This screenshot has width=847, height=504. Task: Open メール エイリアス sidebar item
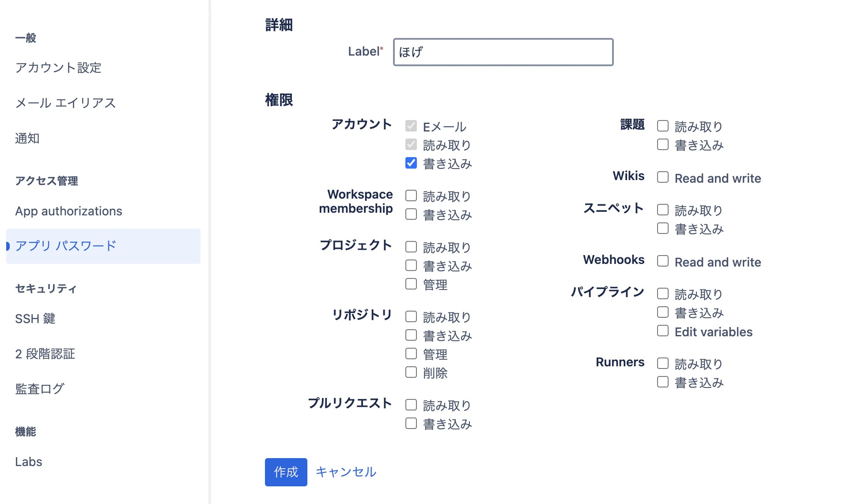coord(65,103)
